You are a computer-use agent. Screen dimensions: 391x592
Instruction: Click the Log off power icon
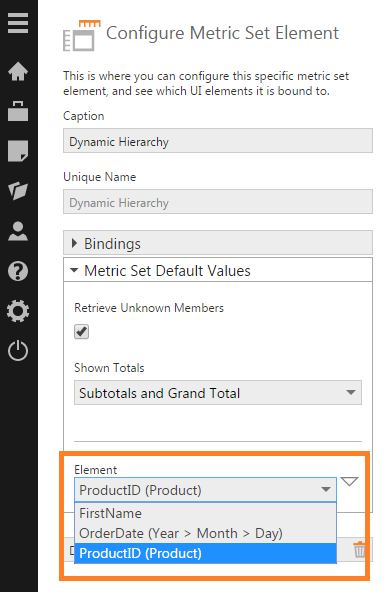(18, 351)
